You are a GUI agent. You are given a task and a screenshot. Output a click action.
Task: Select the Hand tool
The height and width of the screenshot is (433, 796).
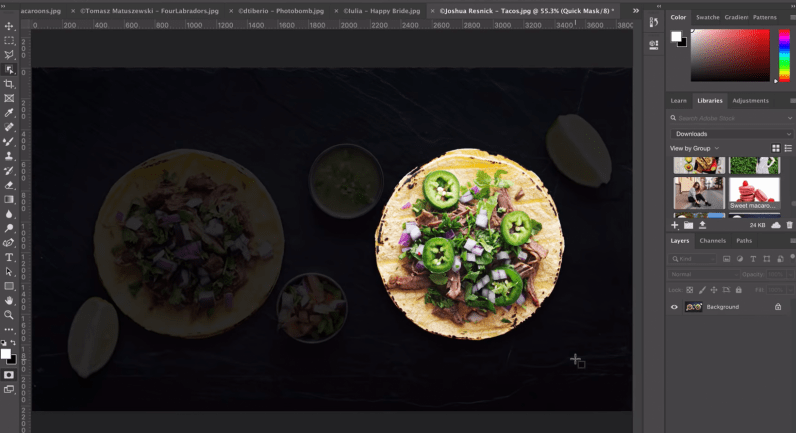pos(9,300)
